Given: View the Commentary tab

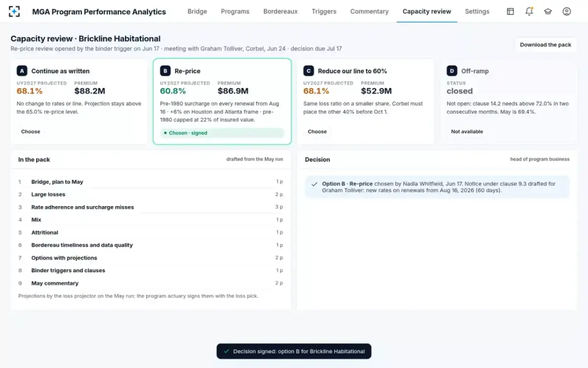Looking at the screenshot, I should point(369,11).
